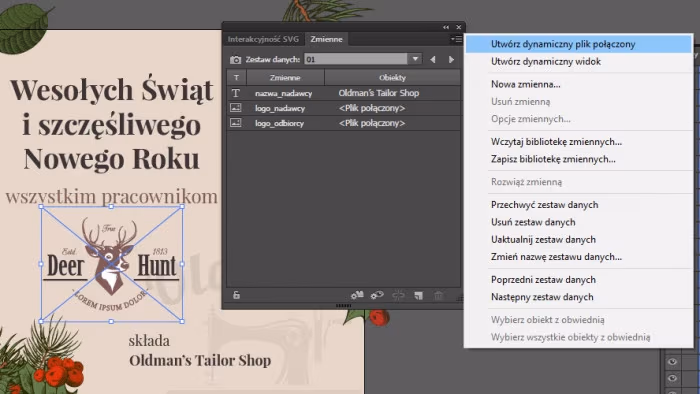Choose Poprzedni zestaw danych
The height and width of the screenshot is (394, 700).
coord(579,280)
